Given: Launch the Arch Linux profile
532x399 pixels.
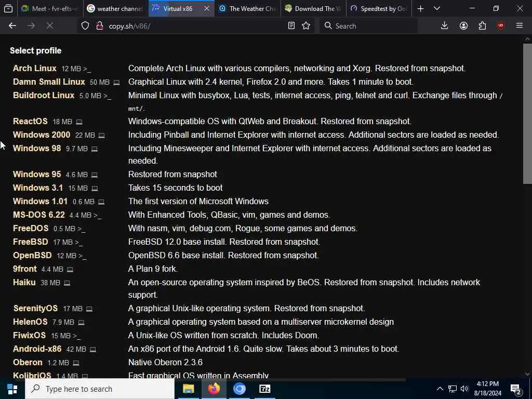Looking at the screenshot, I should [35, 68].
